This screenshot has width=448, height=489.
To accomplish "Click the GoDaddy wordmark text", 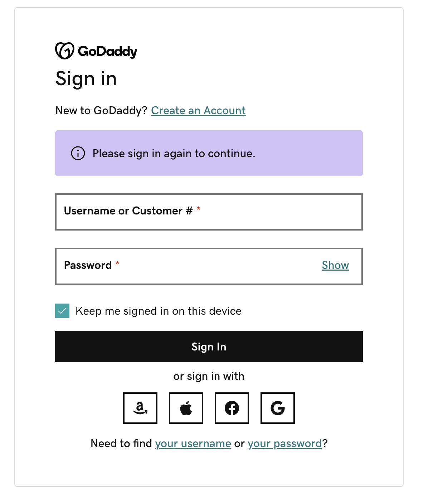I will tap(107, 52).
